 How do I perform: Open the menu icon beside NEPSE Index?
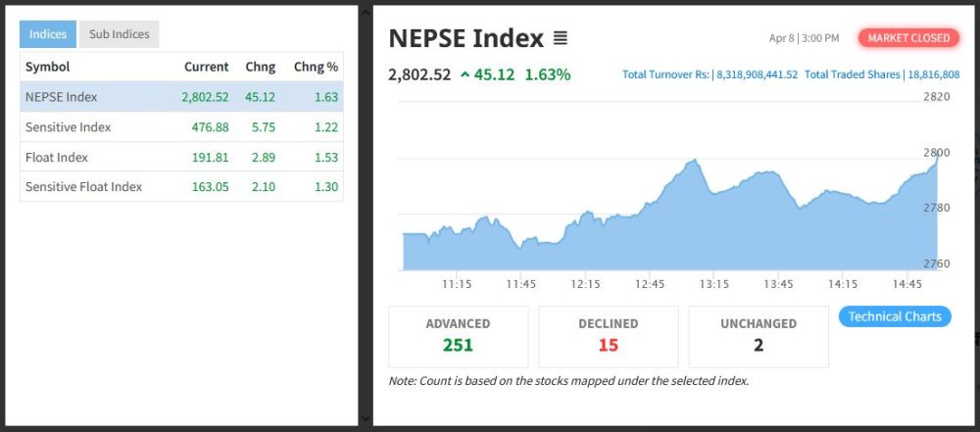pos(560,39)
